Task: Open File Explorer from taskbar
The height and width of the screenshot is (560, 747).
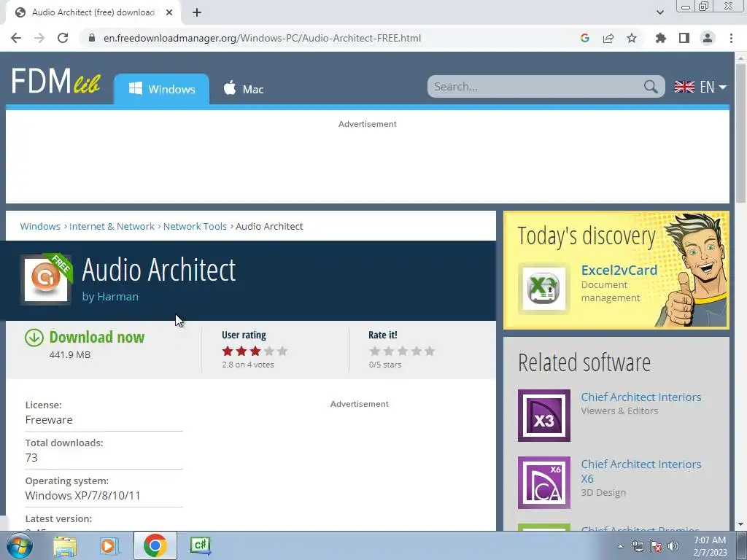Action: click(65, 545)
